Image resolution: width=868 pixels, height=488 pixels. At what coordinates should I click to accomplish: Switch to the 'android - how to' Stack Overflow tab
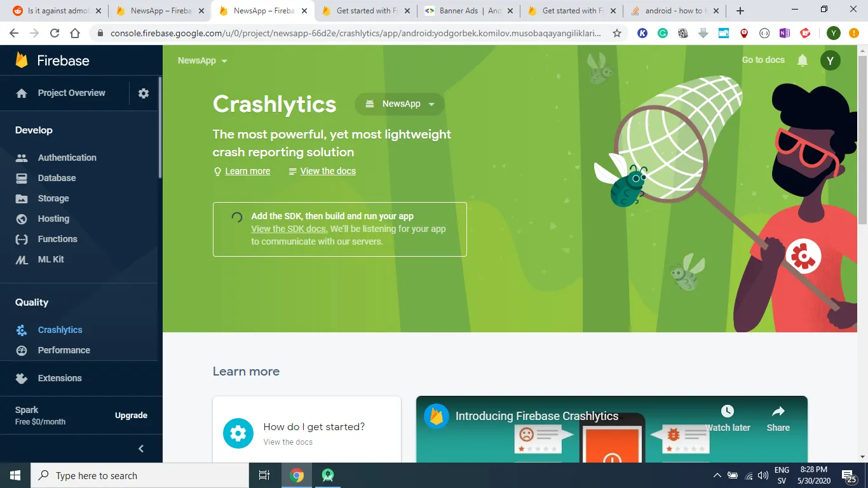pos(675,11)
